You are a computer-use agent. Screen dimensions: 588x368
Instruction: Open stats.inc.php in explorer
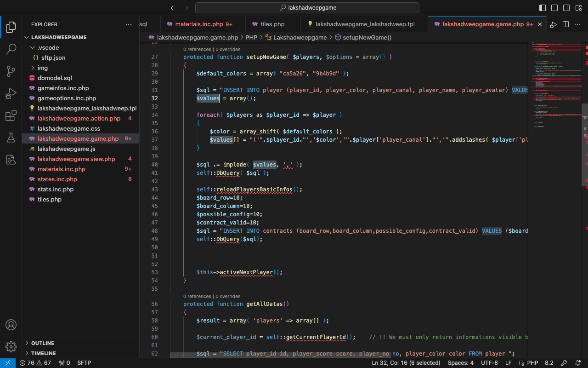click(x=80, y=189)
